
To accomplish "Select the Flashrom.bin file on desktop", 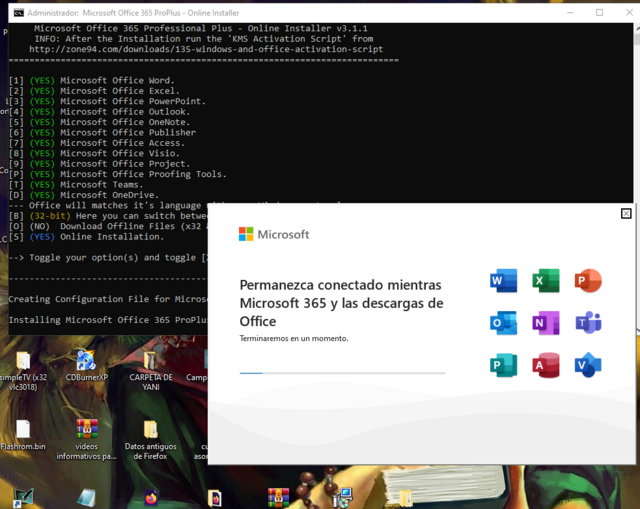I will click(x=23, y=435).
